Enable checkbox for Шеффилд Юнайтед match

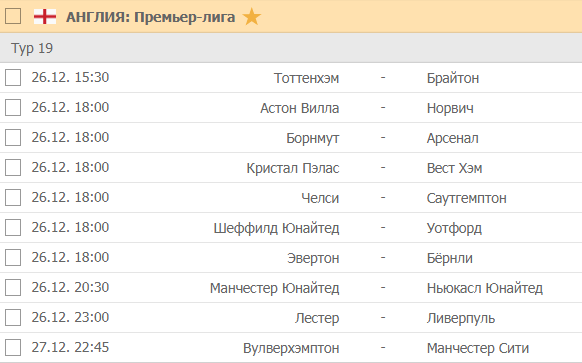coord(13,228)
